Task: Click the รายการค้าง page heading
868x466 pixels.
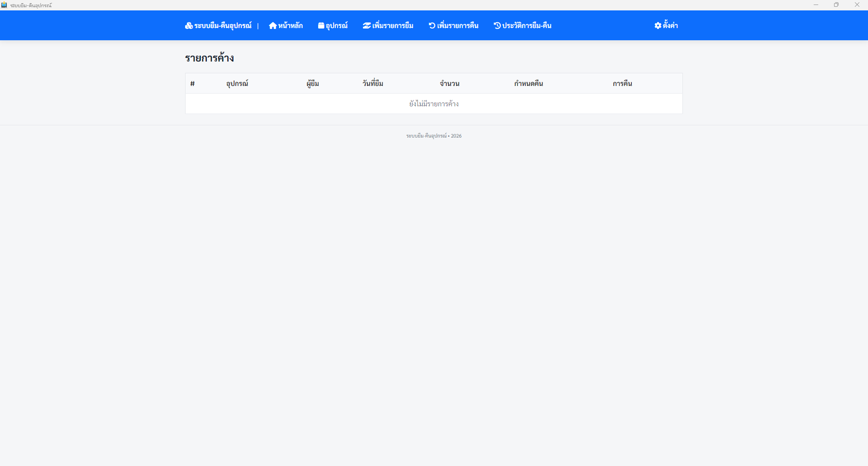Action: tap(209, 58)
